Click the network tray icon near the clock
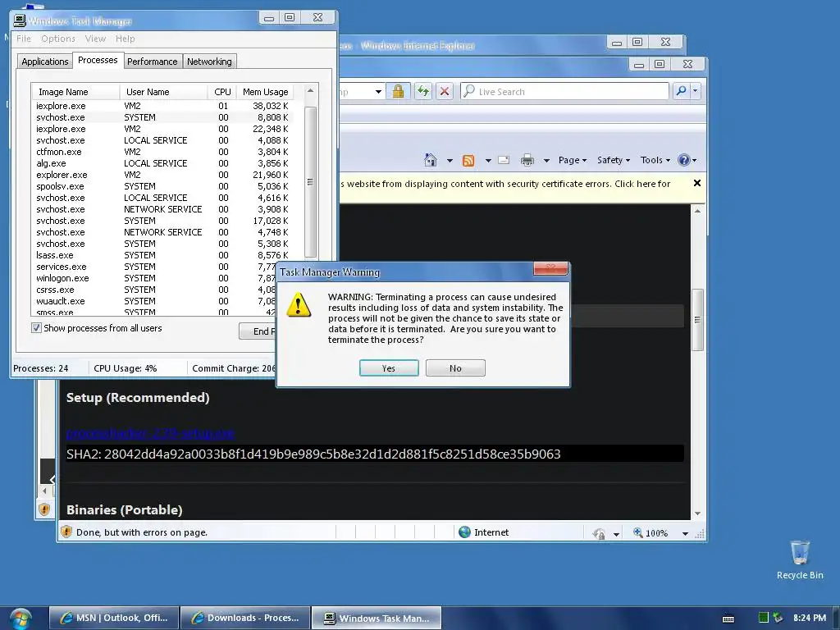The image size is (840, 630). pyautogui.click(x=778, y=618)
